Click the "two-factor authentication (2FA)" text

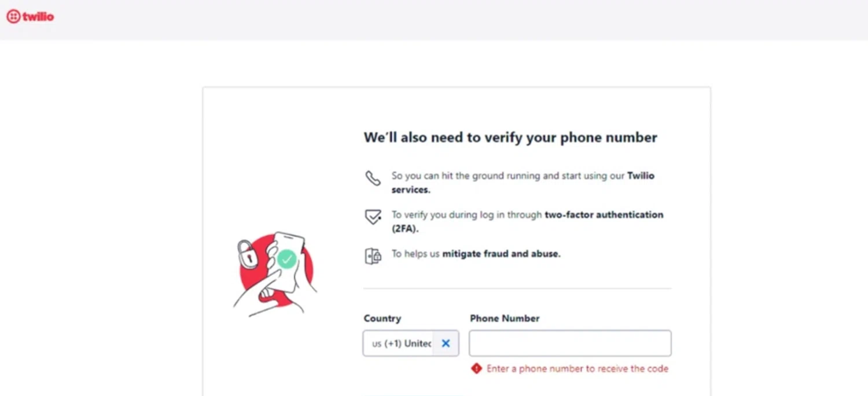click(604, 214)
